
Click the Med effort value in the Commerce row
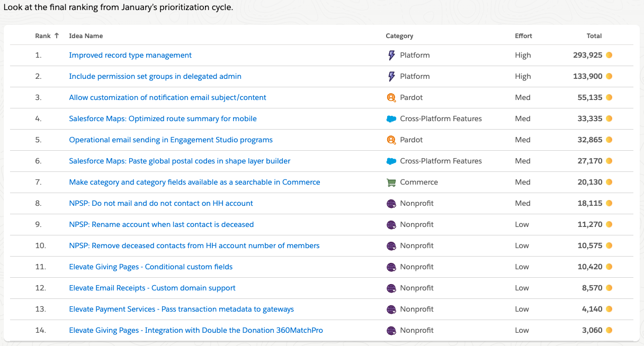(523, 182)
